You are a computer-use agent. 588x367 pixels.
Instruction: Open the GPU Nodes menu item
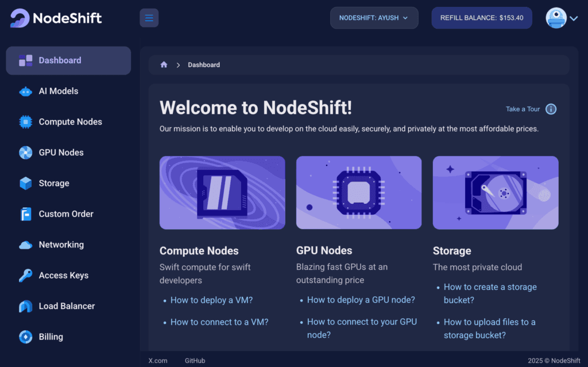pyautogui.click(x=68, y=153)
